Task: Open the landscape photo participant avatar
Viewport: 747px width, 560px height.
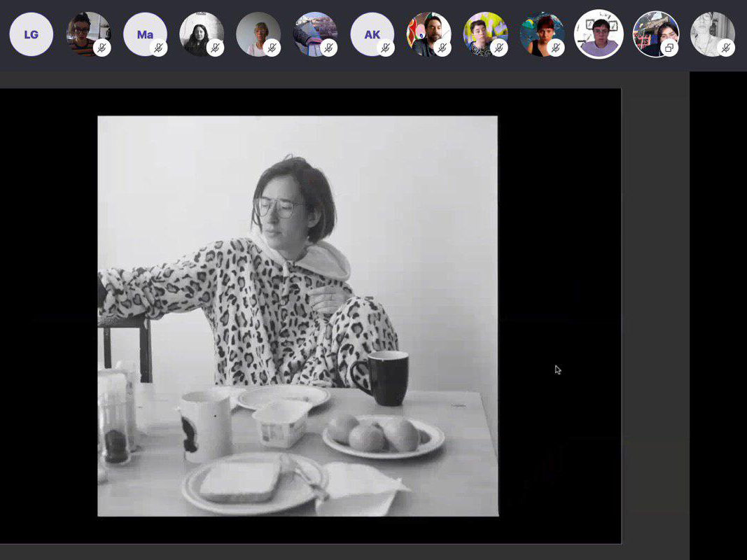Action: coord(315,34)
